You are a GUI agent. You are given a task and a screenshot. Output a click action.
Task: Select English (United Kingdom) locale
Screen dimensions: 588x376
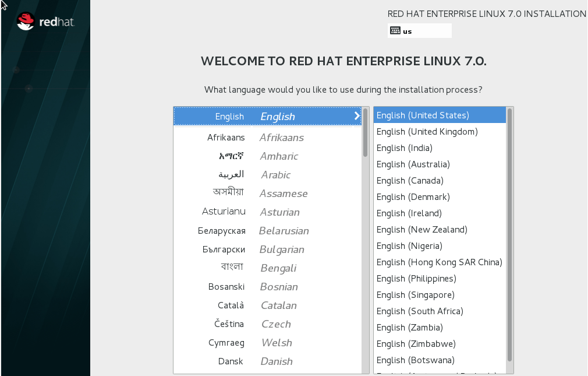pos(440,132)
